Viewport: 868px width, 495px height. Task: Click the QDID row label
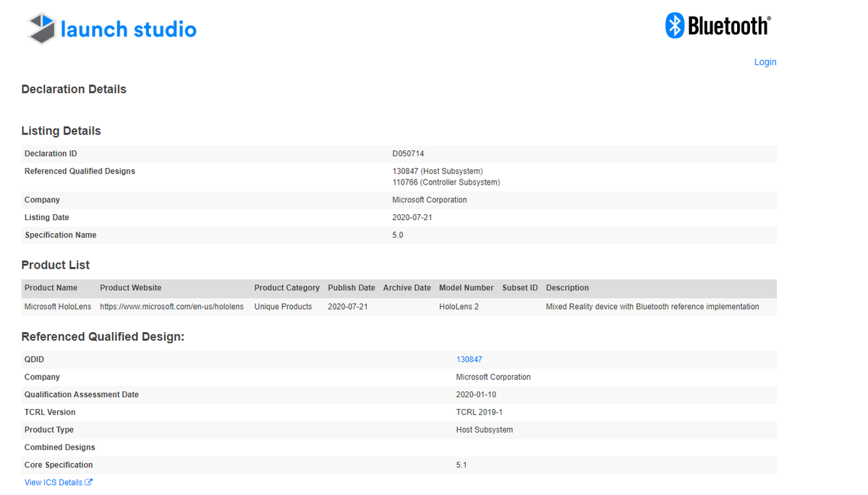[x=34, y=360]
